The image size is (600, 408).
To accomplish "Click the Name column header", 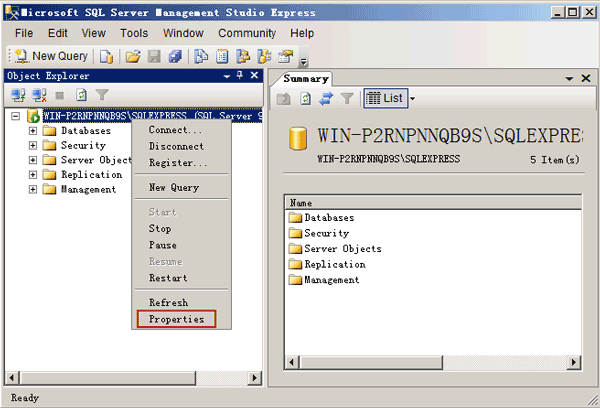I will pos(433,203).
